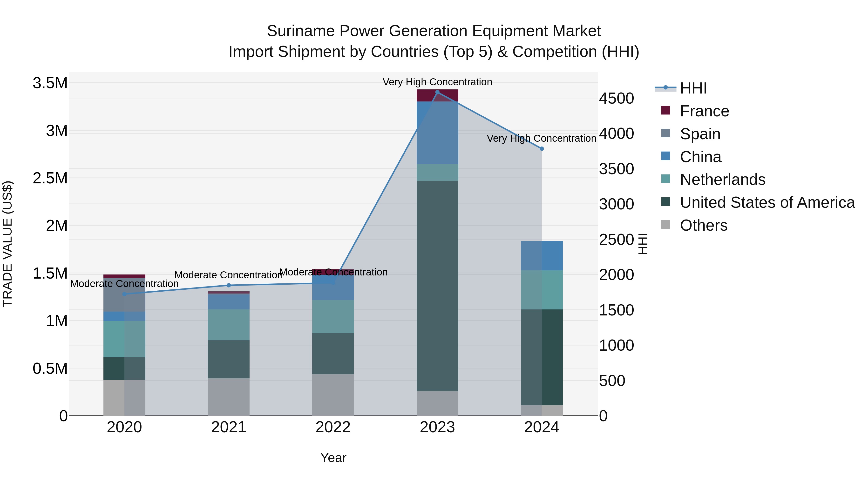Click the Very High Concentration label above 2024
868x488 pixels.
[542, 138]
